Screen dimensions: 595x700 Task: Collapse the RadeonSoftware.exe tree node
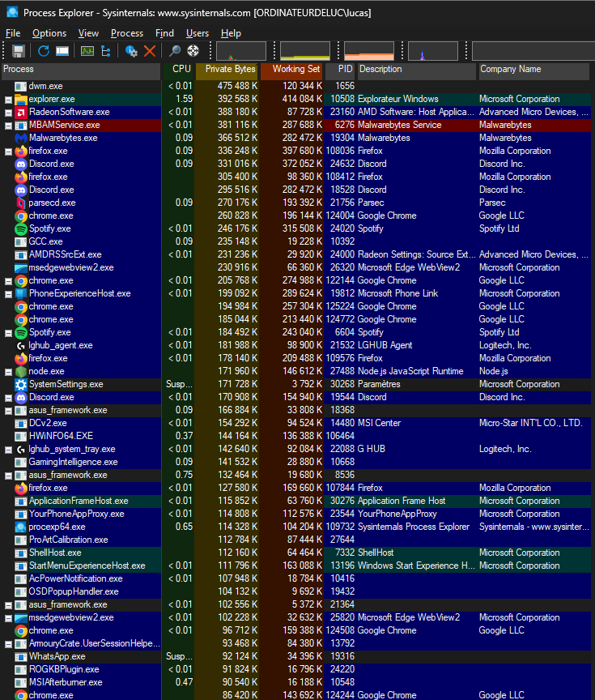[x=8, y=113]
